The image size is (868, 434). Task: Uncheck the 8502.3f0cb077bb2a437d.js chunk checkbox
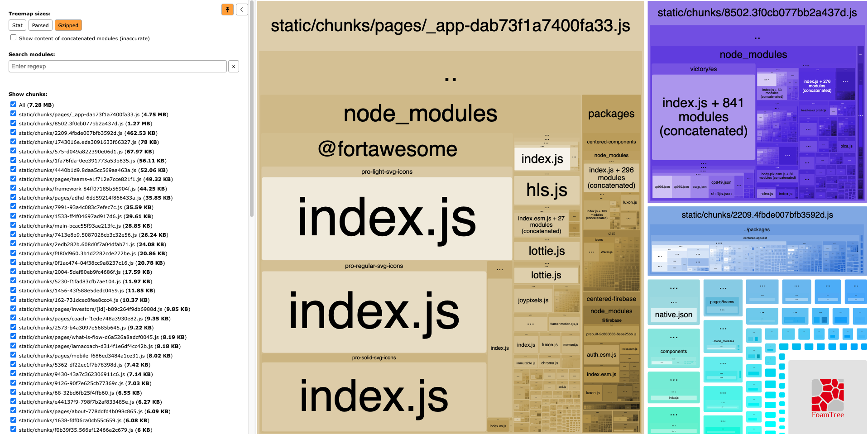[x=14, y=123]
